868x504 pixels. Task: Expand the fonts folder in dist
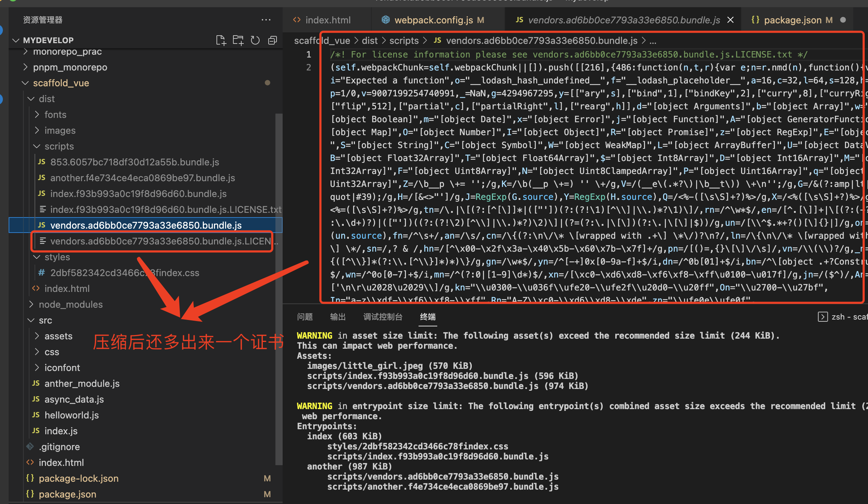coord(55,115)
